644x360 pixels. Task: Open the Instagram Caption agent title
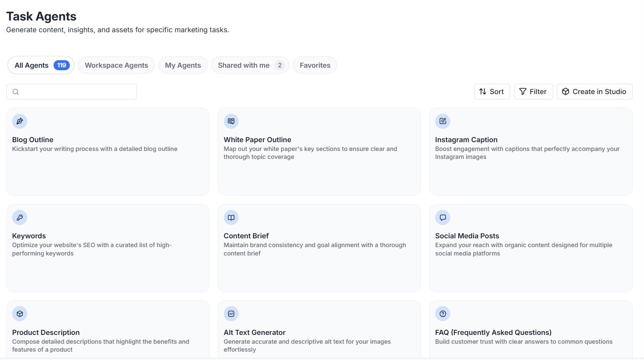pos(466,140)
